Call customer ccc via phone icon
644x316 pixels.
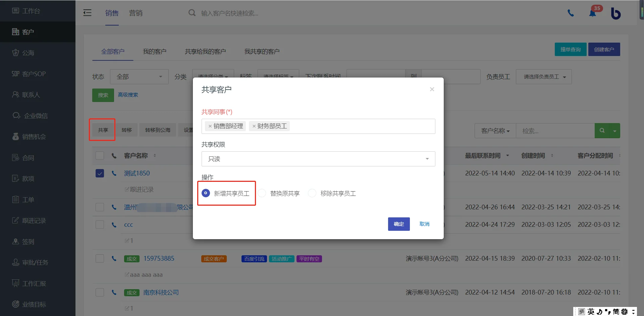114,225
